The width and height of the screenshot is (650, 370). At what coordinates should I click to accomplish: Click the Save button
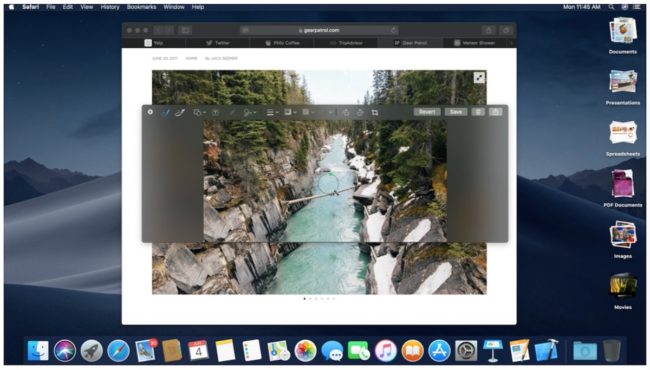[x=456, y=112]
